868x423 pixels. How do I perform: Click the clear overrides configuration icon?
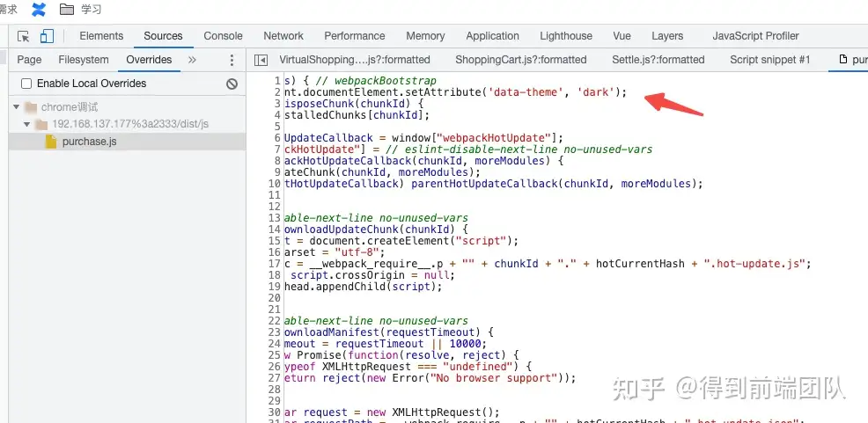(232, 84)
